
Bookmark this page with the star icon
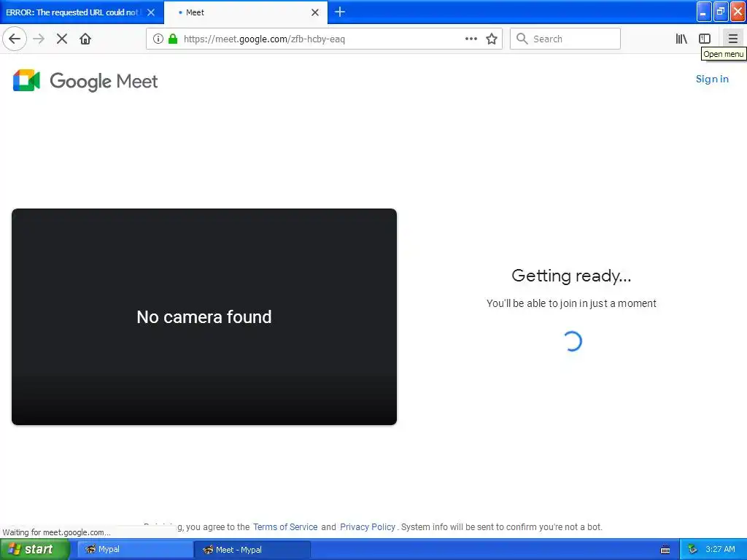492,39
